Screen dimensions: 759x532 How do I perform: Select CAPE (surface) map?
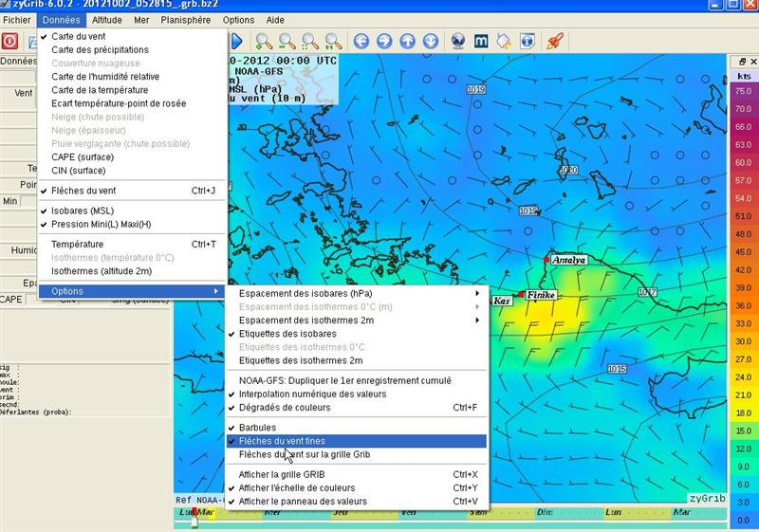point(132,157)
